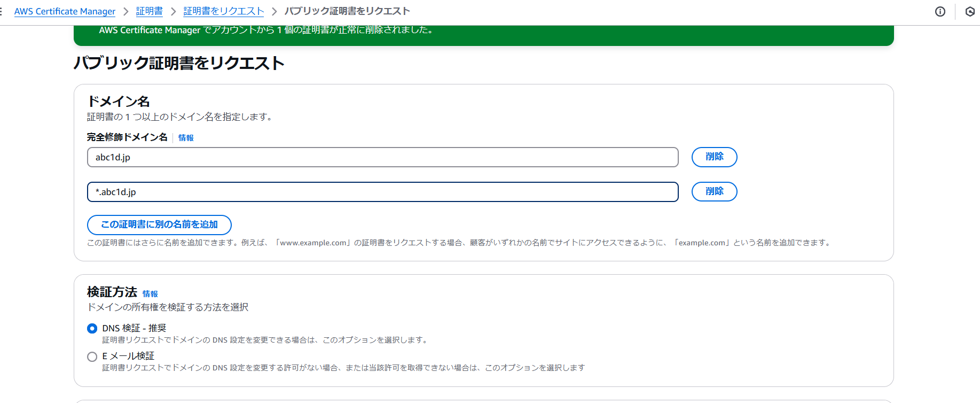The image size is (980, 403).
Task: Open the side navigation menu icon
Action: coord(1,12)
